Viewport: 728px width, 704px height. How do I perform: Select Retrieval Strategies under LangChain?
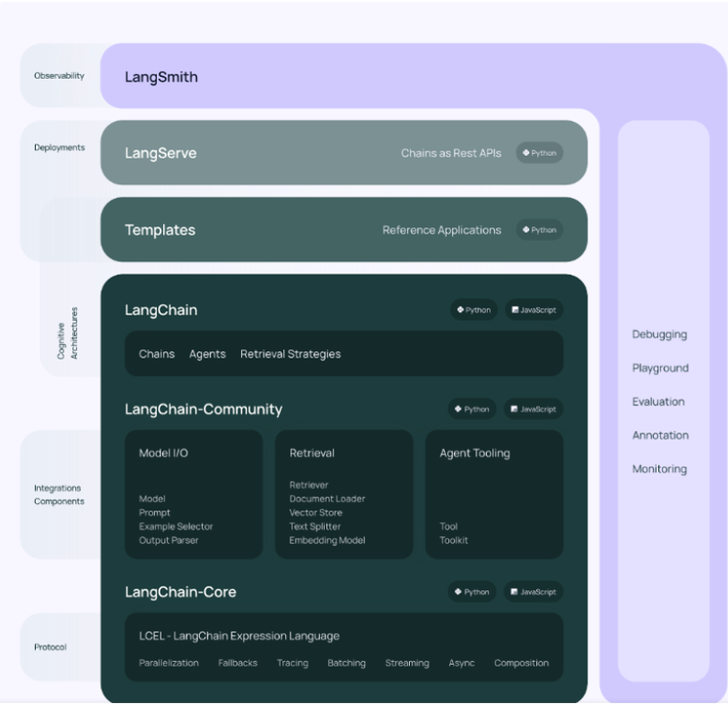click(x=290, y=354)
